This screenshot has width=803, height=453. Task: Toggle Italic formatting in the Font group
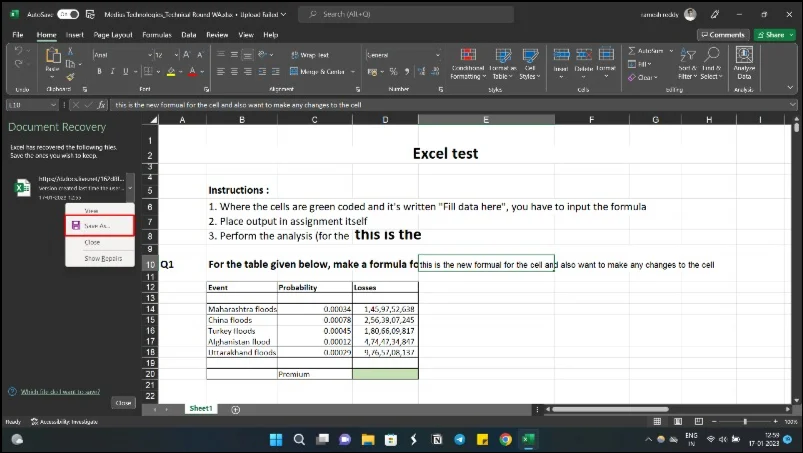tap(112, 71)
